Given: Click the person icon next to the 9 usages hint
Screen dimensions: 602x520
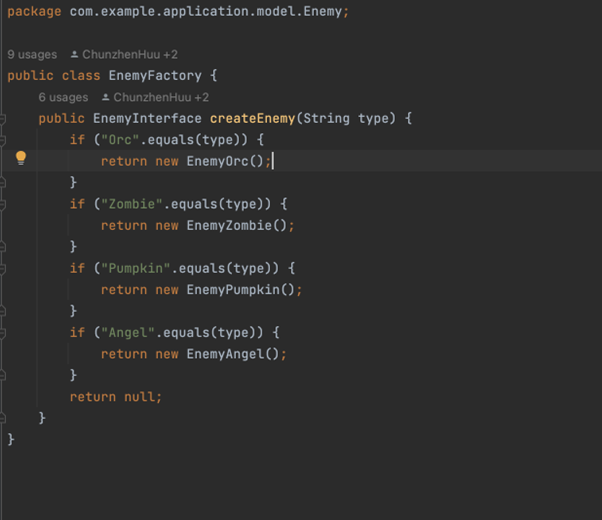Looking at the screenshot, I should pyautogui.click(x=74, y=55).
